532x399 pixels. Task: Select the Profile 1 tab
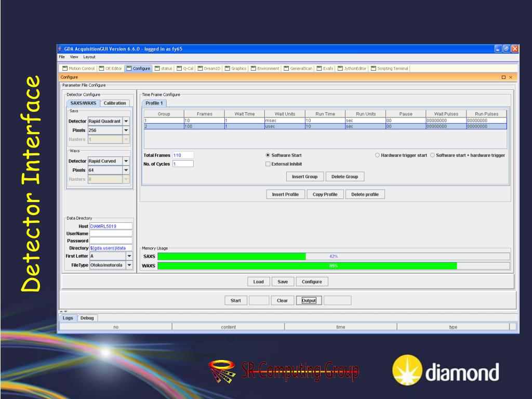(x=154, y=103)
